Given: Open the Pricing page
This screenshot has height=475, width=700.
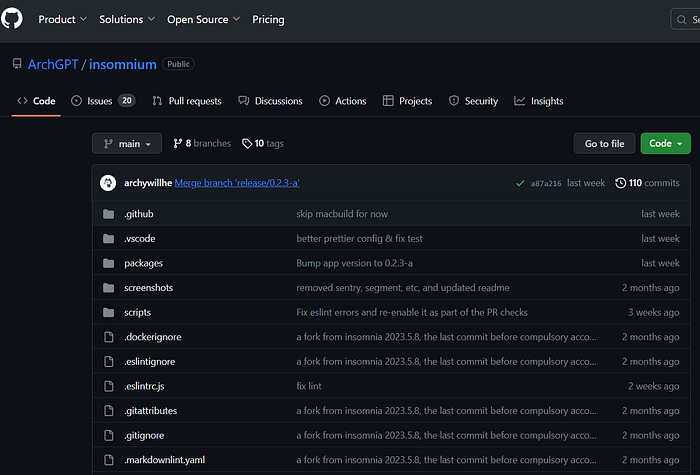Looking at the screenshot, I should point(268,19).
